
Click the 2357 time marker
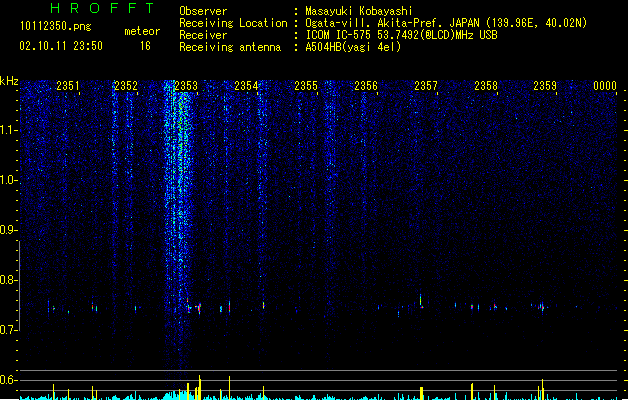[x=426, y=86]
